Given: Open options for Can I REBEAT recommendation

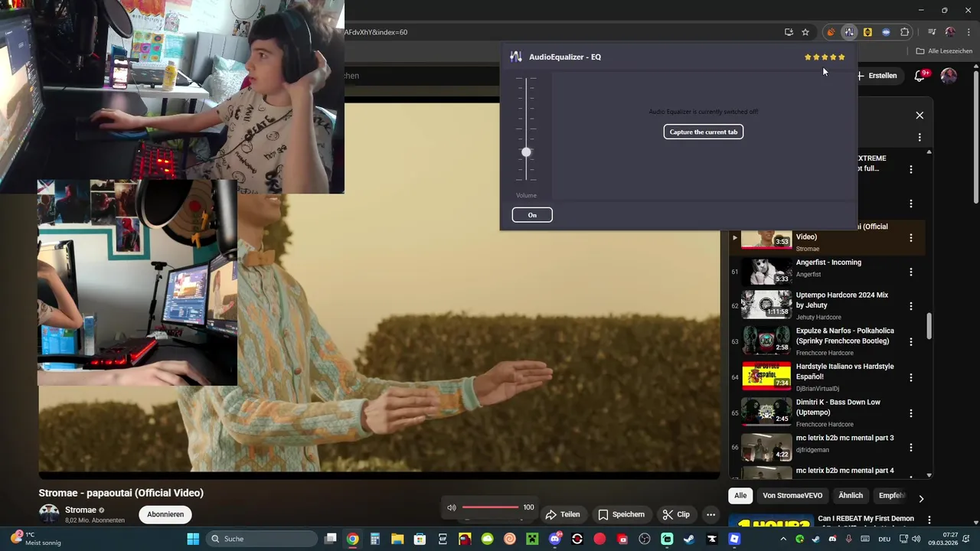Looking at the screenshot, I should pos(929,520).
